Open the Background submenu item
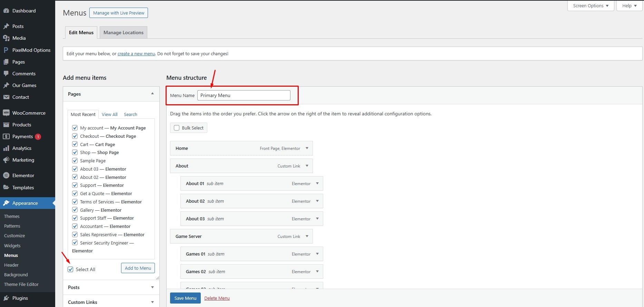Image resolution: width=644 pixels, height=307 pixels. coord(16,275)
